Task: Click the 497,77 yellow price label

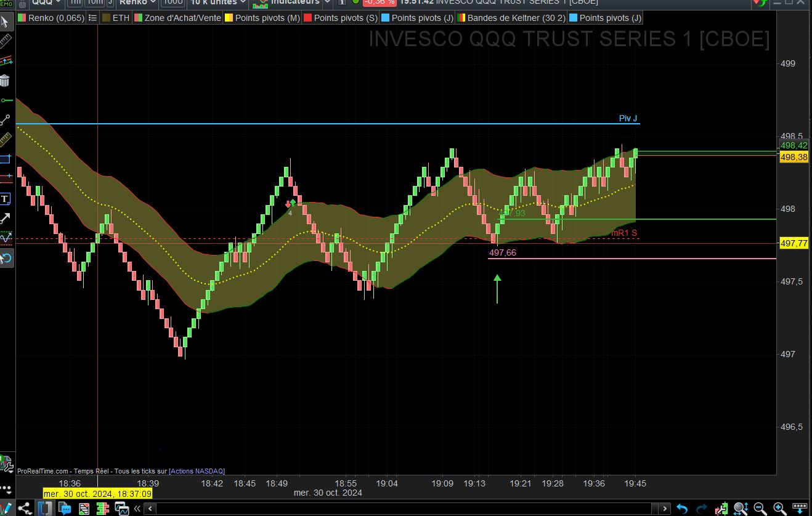Action: [794, 243]
